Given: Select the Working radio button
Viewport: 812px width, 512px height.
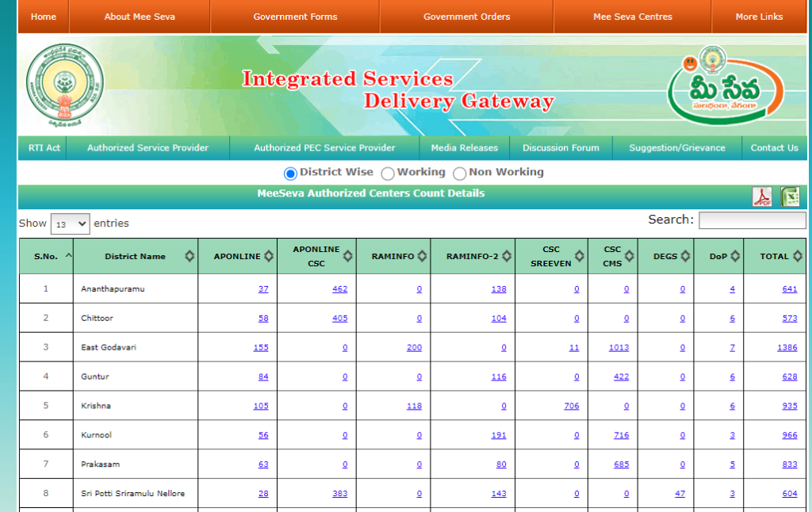Looking at the screenshot, I should [x=387, y=174].
